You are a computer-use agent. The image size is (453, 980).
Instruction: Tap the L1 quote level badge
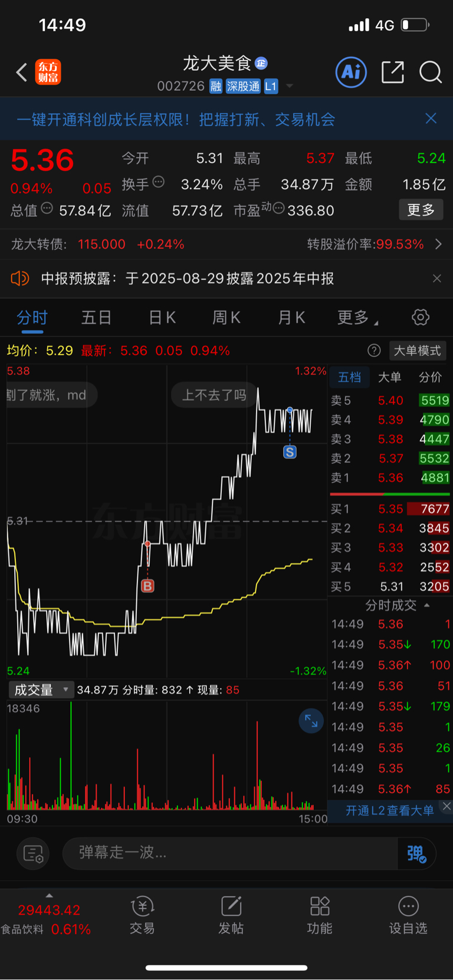tap(271, 87)
